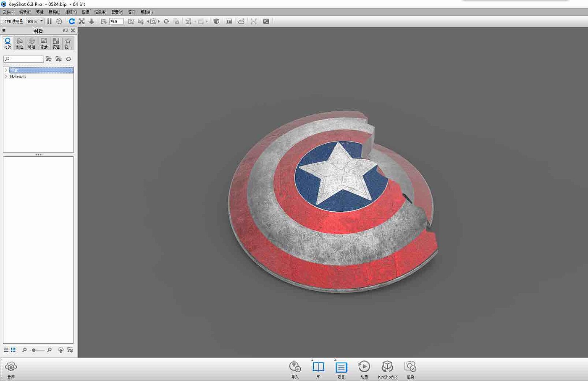
Task: Expand the highlighted top tree folder
Action: (6, 70)
